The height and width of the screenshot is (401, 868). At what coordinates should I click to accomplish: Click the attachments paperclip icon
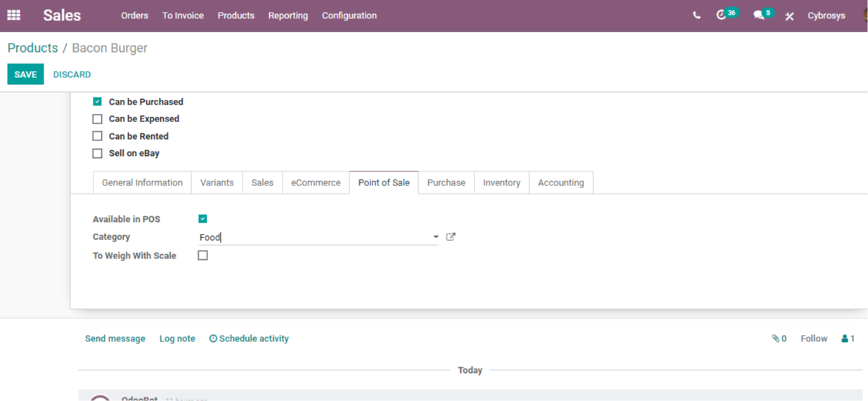coord(779,338)
